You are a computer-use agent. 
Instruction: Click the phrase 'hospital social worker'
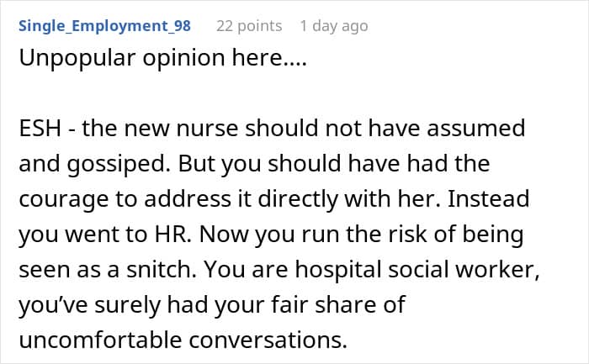point(417,270)
